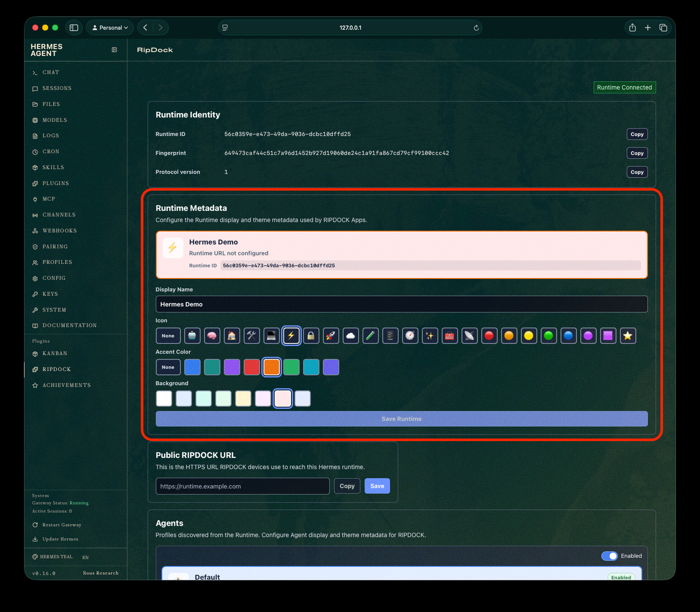
Task: Choose the mobile phone icon
Action: 390,336
